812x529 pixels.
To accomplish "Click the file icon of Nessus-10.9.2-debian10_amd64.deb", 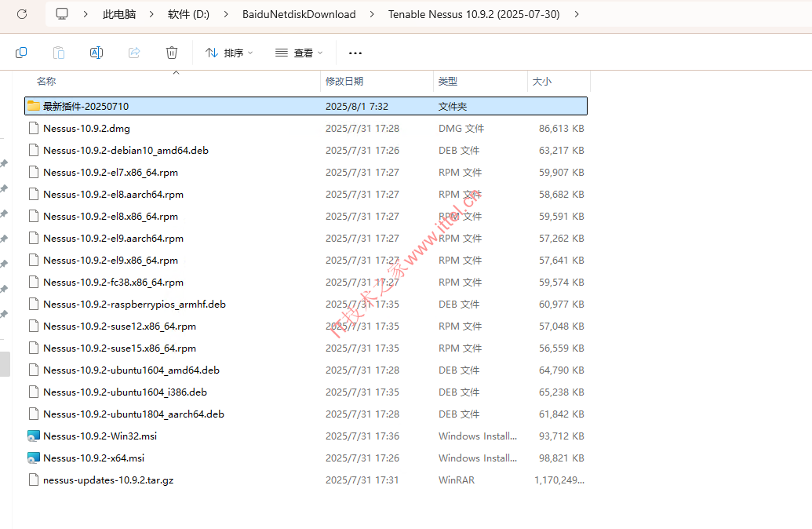I will pos(34,150).
